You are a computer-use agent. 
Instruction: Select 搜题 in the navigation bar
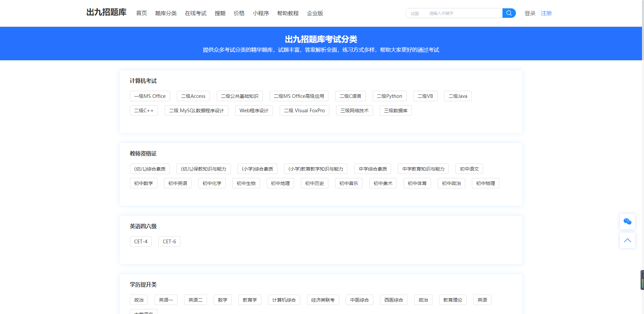coord(220,13)
